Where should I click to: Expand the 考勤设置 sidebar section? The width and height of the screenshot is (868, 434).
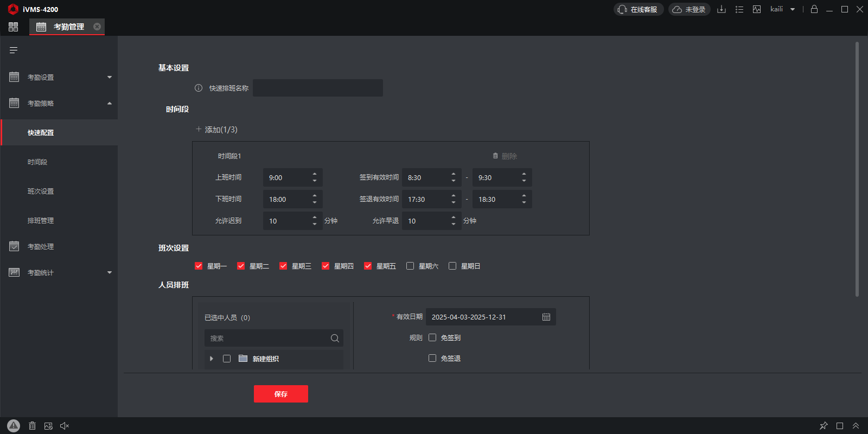pos(59,77)
